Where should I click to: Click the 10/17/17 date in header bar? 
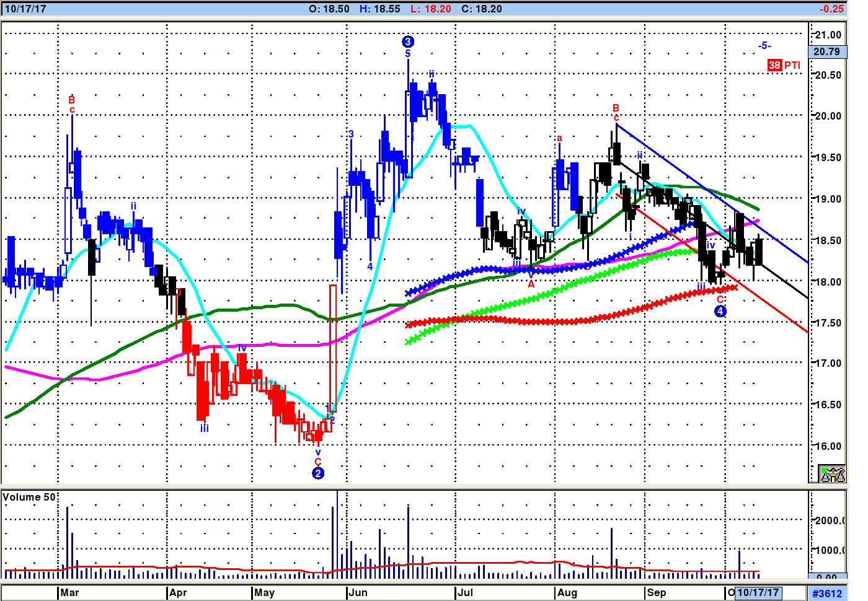tap(25, 9)
